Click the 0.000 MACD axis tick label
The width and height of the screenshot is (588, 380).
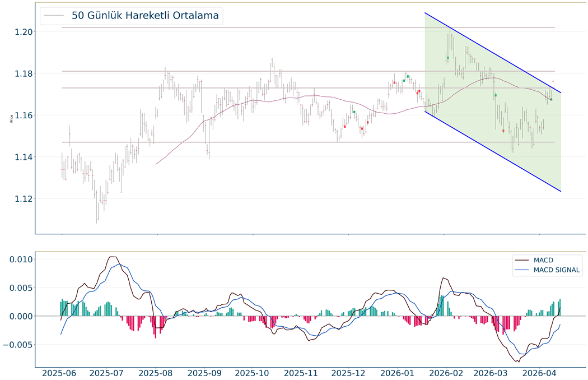19,316
